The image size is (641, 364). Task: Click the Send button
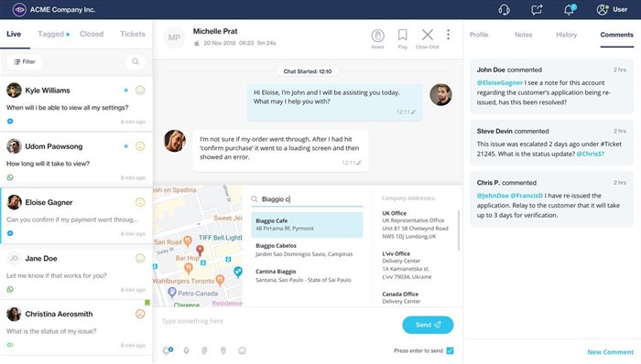click(428, 325)
